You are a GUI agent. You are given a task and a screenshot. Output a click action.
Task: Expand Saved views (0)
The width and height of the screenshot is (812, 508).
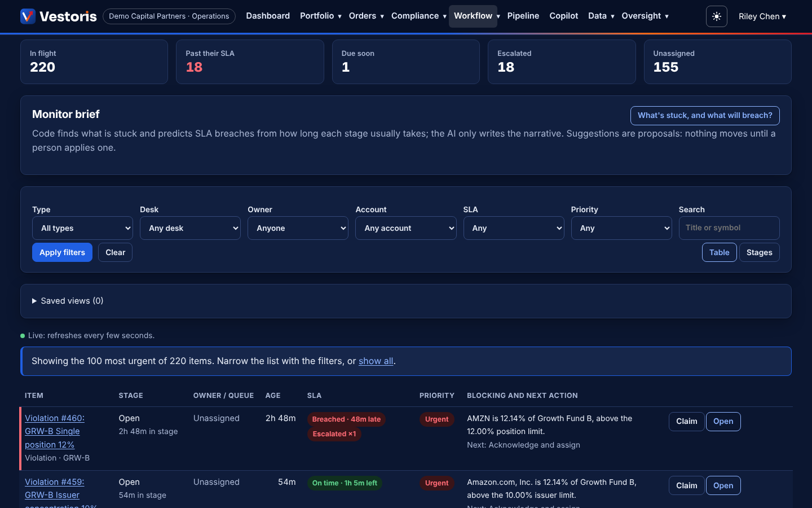(x=68, y=301)
